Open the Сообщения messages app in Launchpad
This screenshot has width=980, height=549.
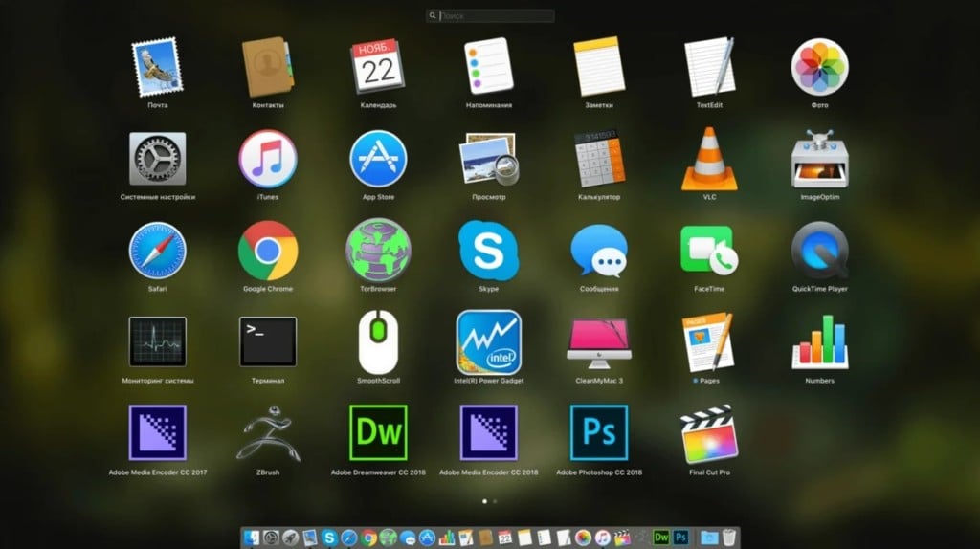599,251
